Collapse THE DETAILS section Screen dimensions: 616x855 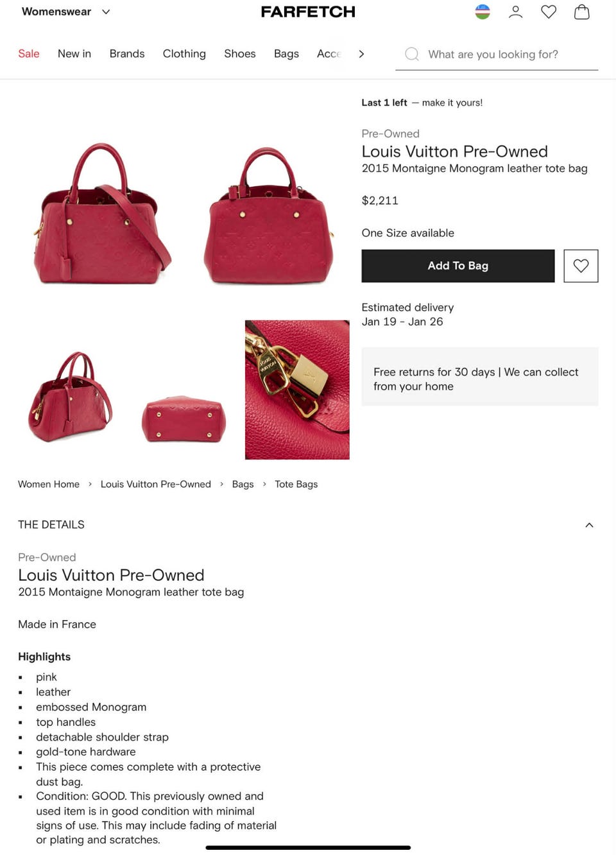coord(589,525)
